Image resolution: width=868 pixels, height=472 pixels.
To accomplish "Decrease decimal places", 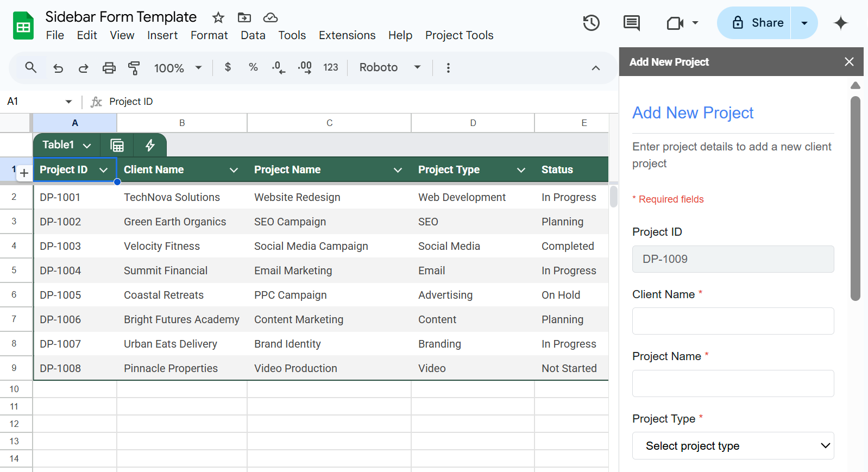I will (278, 68).
